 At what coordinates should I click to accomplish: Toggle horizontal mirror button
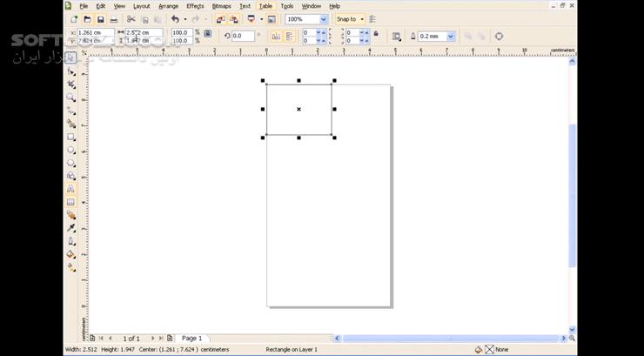276,37
